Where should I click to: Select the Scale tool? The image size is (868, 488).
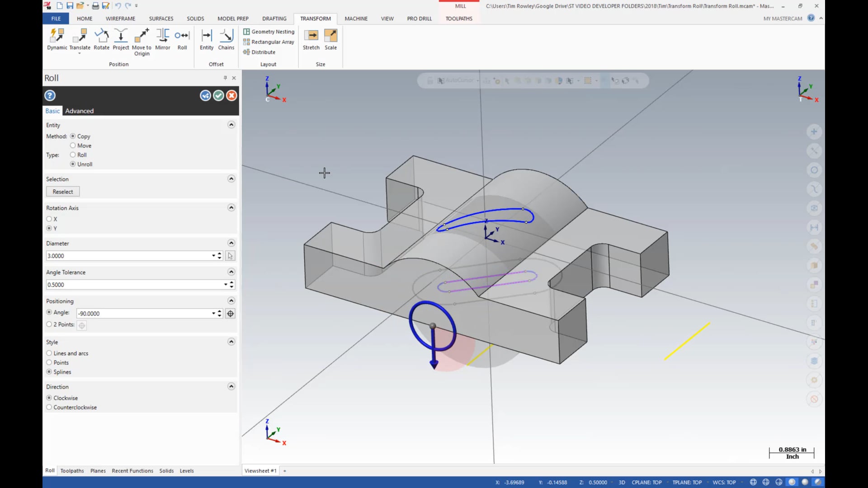tap(330, 39)
